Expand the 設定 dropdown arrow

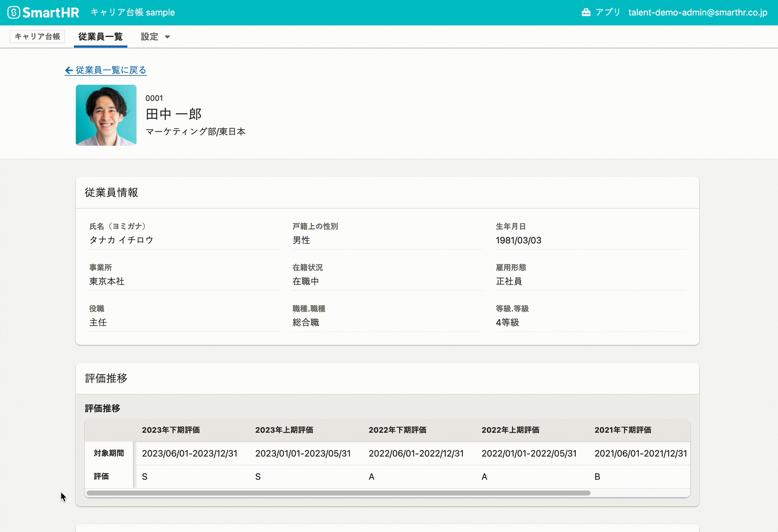[x=167, y=37]
